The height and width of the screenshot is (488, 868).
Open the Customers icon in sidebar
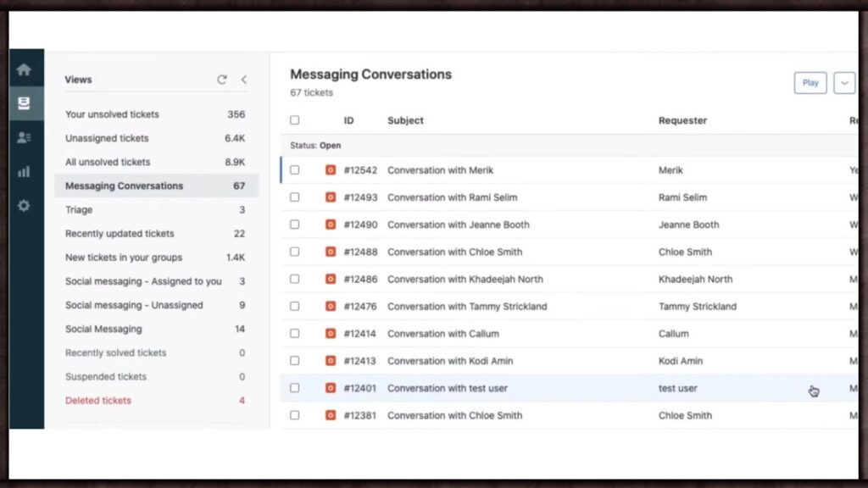coord(24,137)
